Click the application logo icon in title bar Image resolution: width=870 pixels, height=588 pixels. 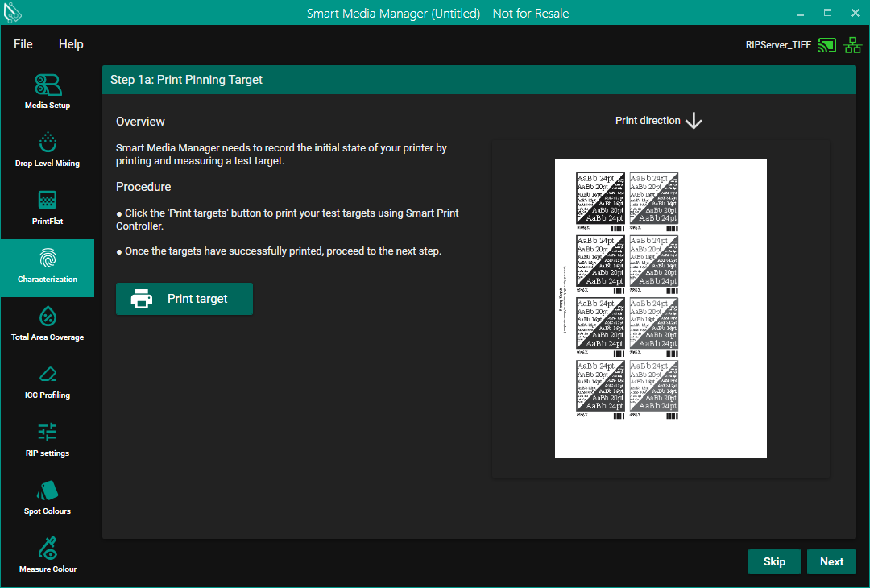click(11, 13)
